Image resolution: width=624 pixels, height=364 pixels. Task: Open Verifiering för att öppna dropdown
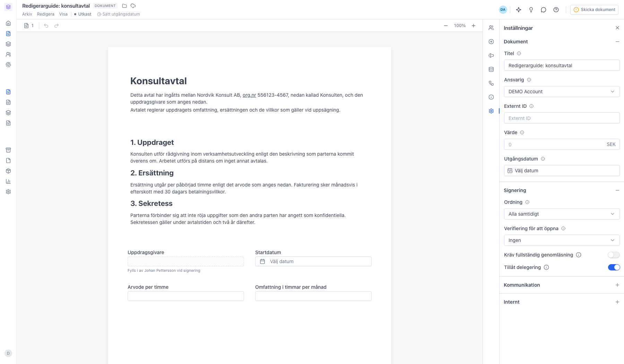coord(562,240)
